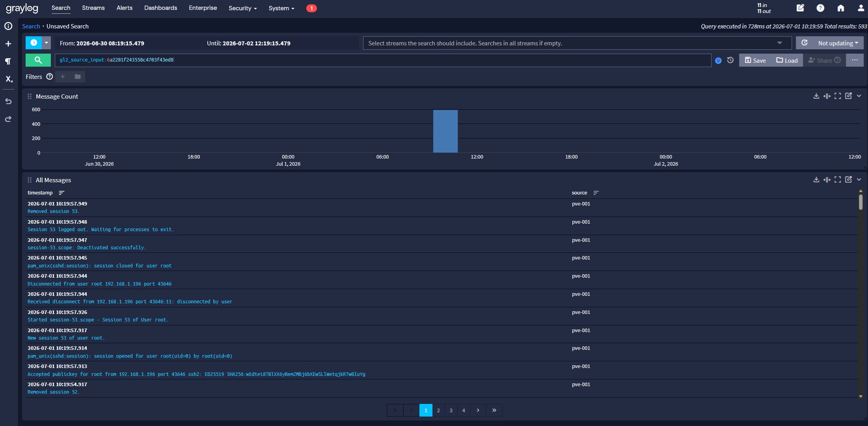This screenshot has height=426, width=868.
Task: Open the Dashboards nav item
Action: tap(160, 8)
